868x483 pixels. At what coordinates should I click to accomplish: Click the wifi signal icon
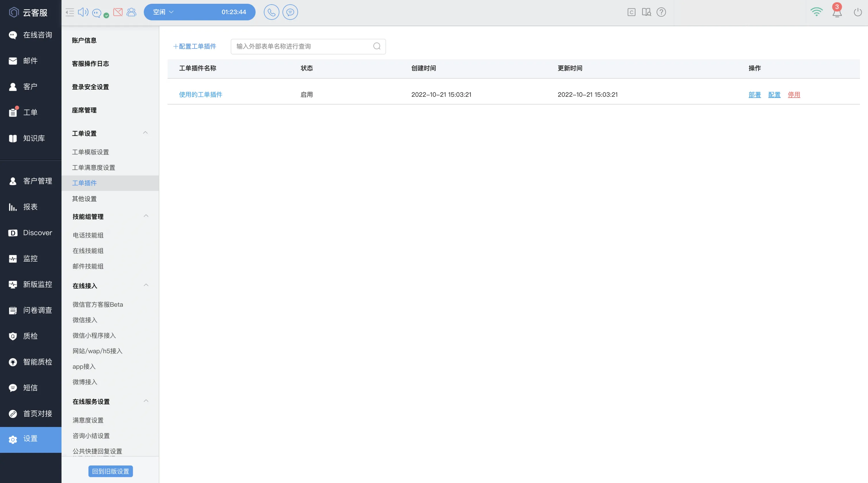(817, 12)
